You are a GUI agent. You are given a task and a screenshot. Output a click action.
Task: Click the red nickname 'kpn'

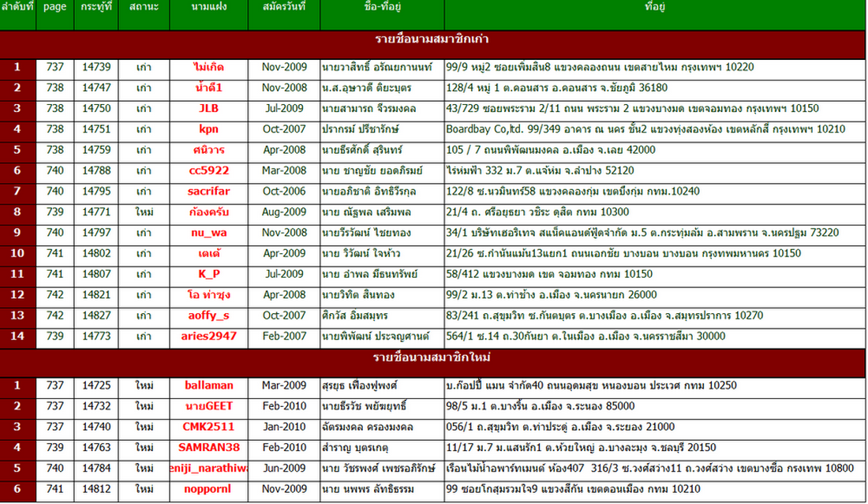[x=208, y=129]
